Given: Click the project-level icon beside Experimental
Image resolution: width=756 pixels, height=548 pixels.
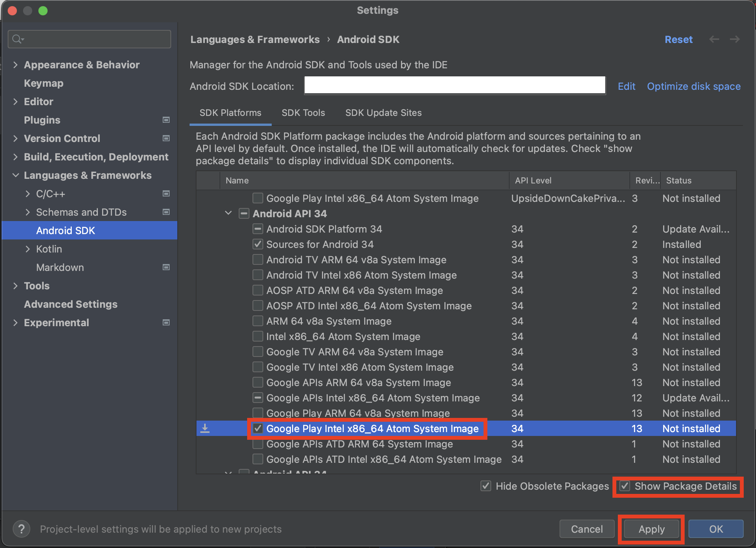Looking at the screenshot, I should pyautogui.click(x=166, y=323).
